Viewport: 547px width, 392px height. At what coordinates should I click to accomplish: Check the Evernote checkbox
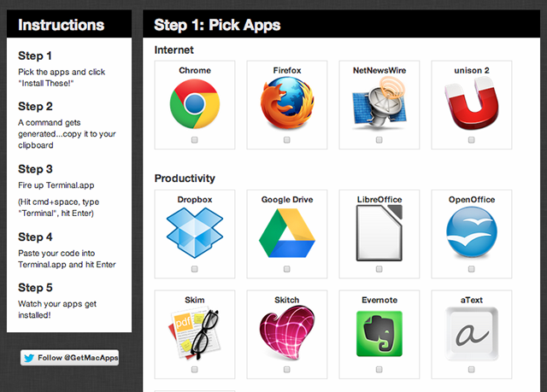[379, 369]
